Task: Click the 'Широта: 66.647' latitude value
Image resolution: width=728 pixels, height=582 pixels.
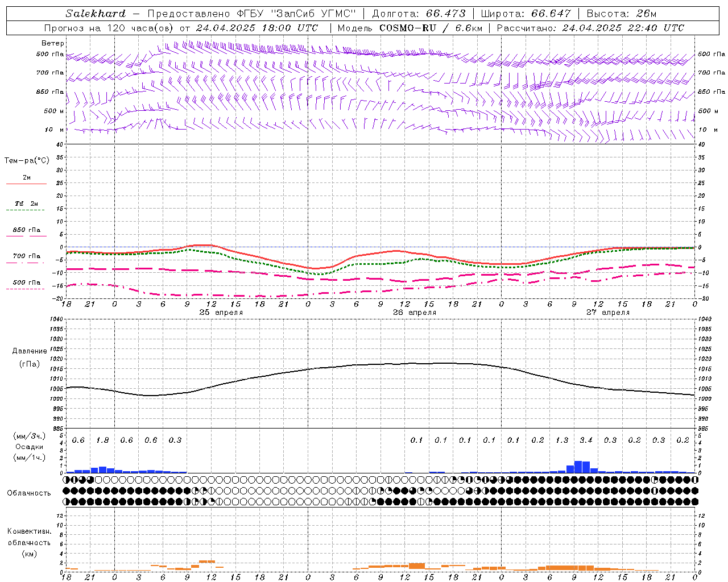Action: (x=526, y=14)
